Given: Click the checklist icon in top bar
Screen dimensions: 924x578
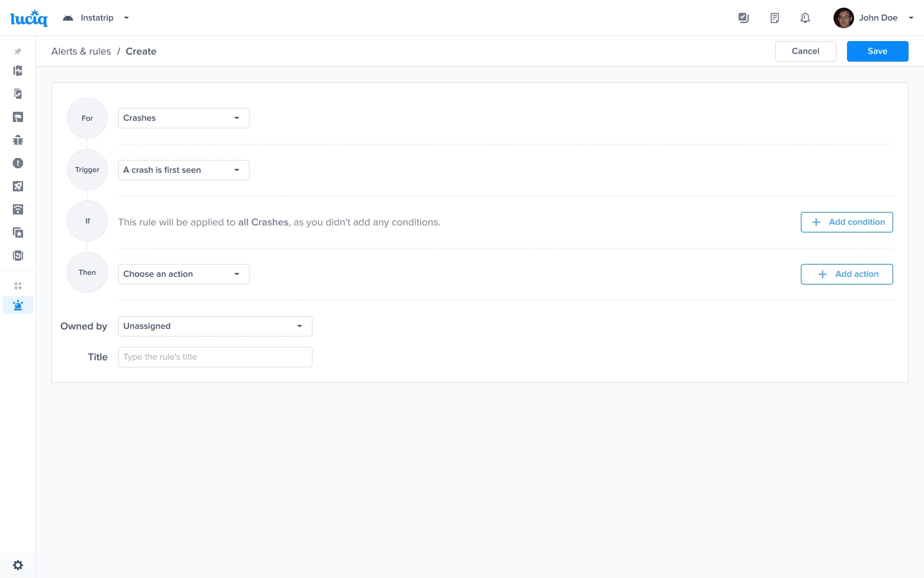Looking at the screenshot, I should tap(744, 18).
